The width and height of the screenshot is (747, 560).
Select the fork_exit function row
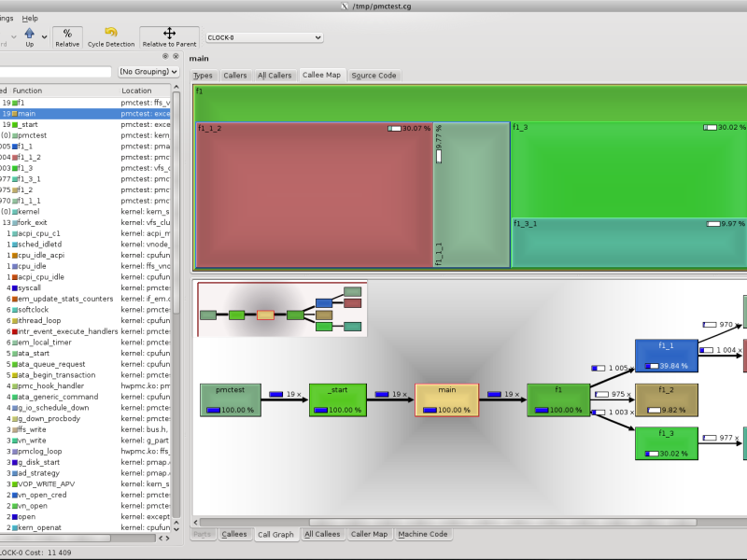[x=85, y=222]
